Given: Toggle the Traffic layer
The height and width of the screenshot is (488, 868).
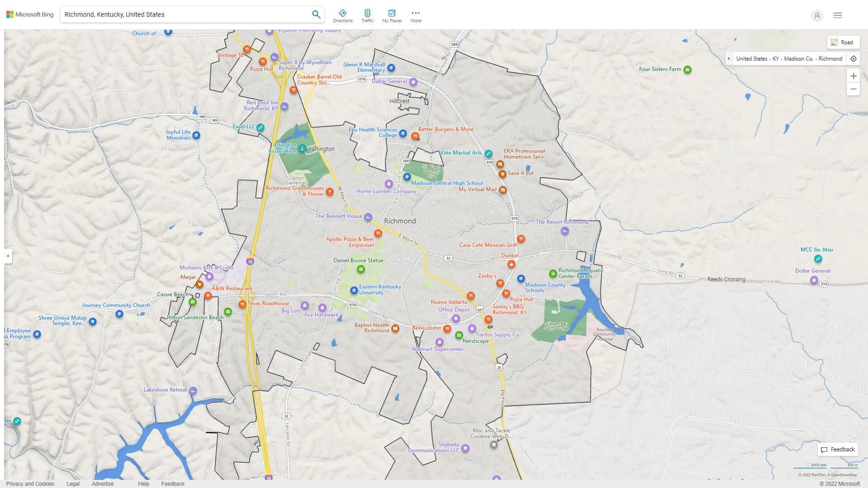Looking at the screenshot, I should (367, 16).
